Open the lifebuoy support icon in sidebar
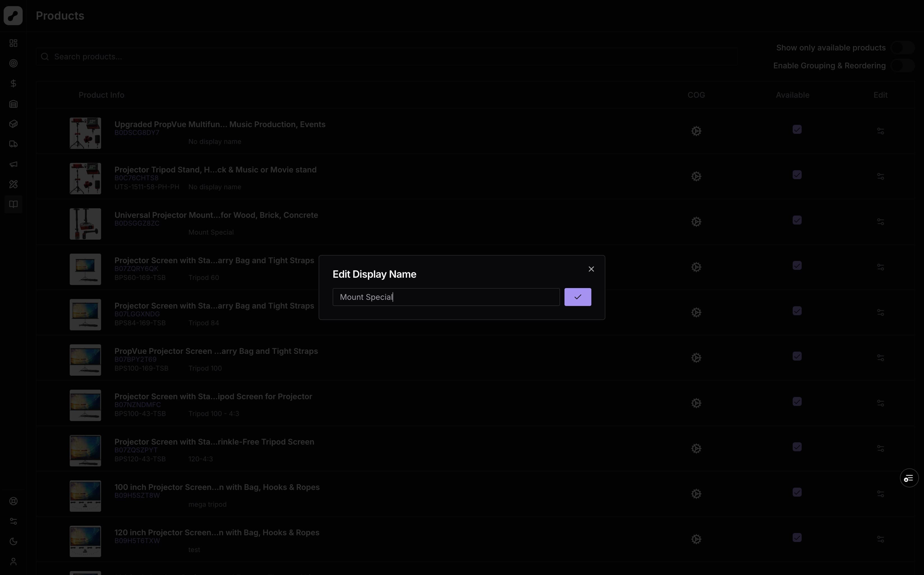 13,501
